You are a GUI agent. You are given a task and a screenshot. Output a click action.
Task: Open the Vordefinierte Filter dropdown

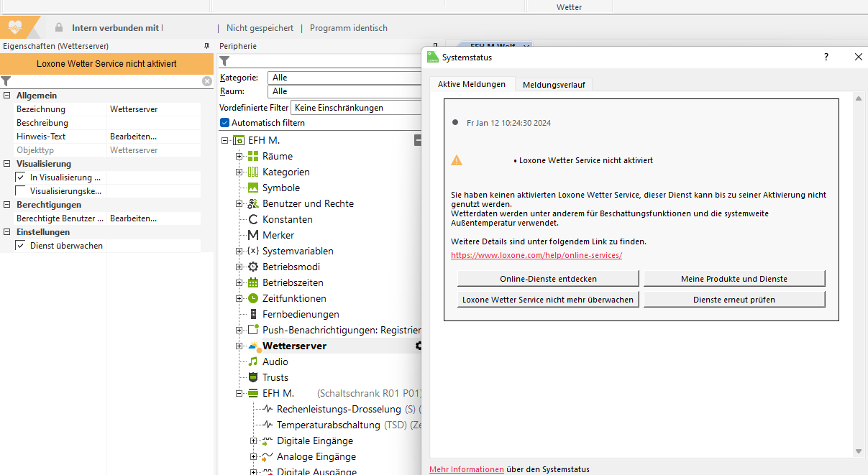pyautogui.click(x=356, y=108)
